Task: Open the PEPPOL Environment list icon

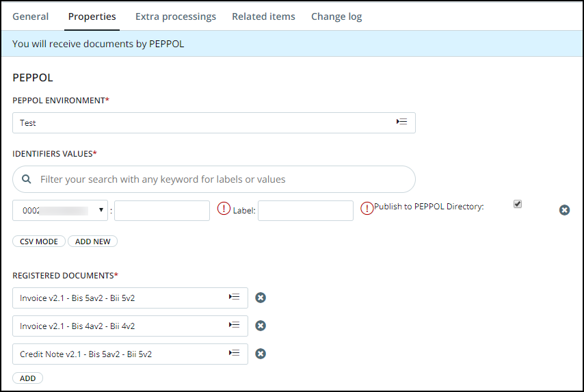Action: tap(401, 122)
